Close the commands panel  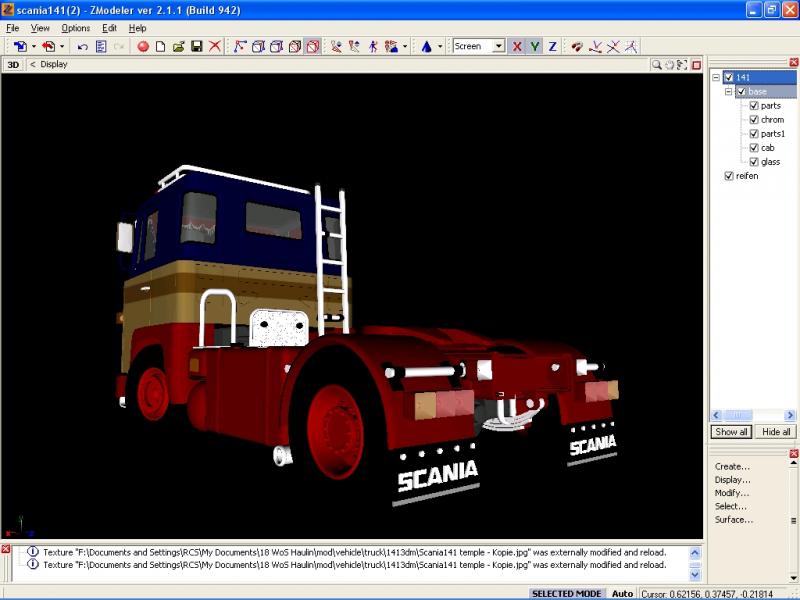[793, 454]
